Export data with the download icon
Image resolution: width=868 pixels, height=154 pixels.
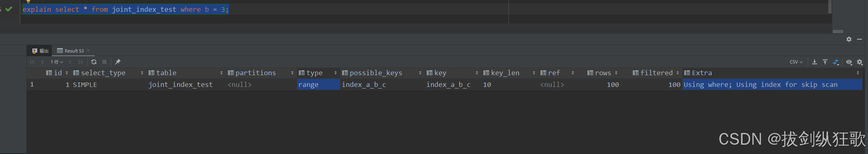(x=815, y=62)
